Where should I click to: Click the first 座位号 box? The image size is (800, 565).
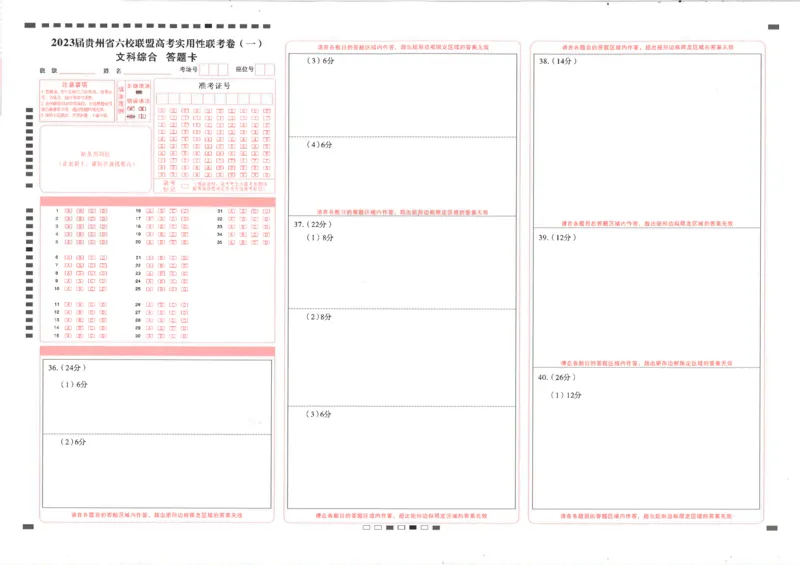(261, 70)
